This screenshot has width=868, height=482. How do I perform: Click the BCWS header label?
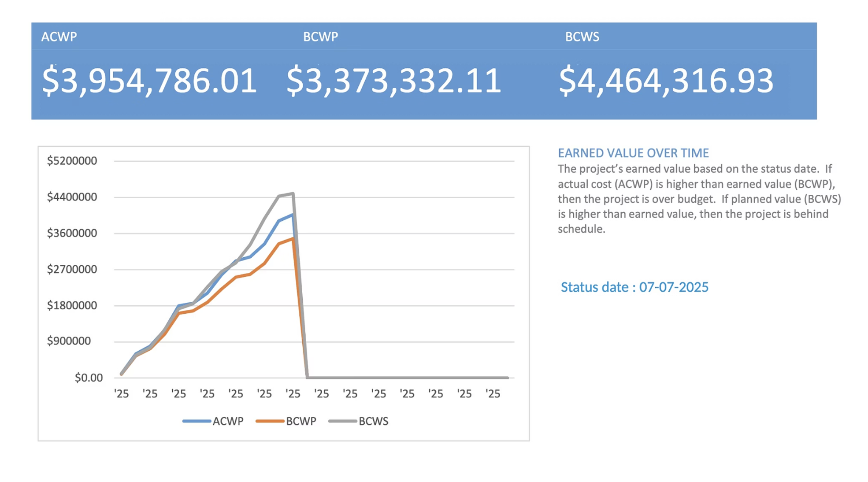tap(582, 37)
